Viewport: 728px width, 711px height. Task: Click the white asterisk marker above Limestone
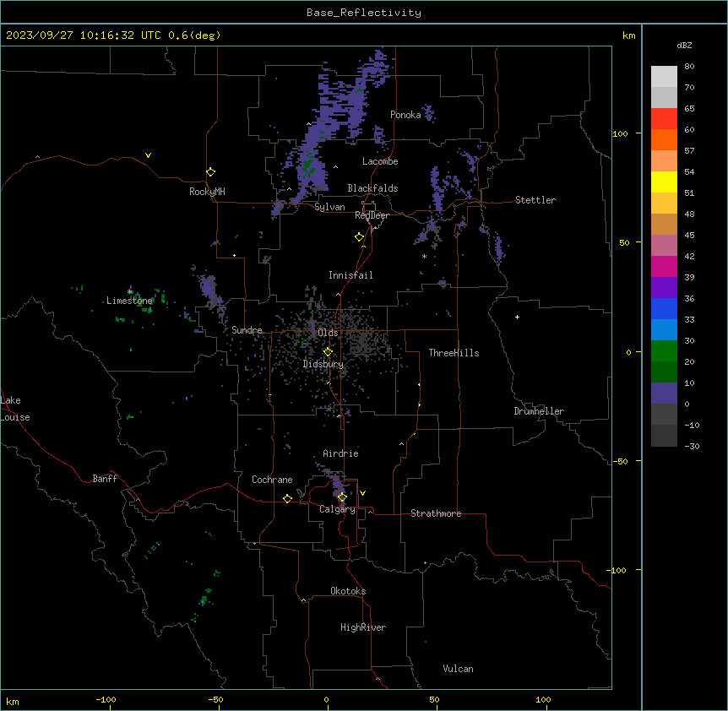click(x=129, y=292)
